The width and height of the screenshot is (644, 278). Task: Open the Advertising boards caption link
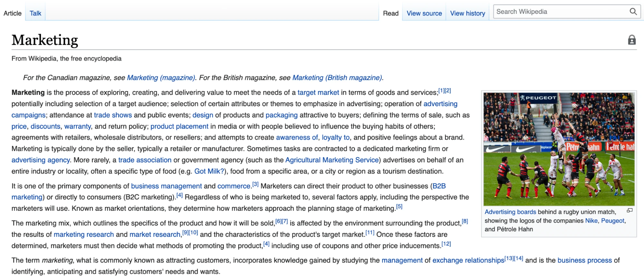pyautogui.click(x=510, y=212)
